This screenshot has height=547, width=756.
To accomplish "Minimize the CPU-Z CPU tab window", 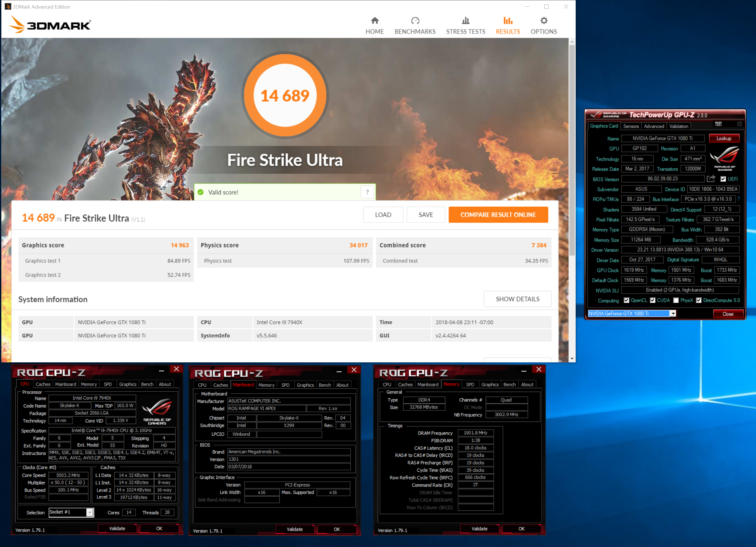I will coord(161,370).
